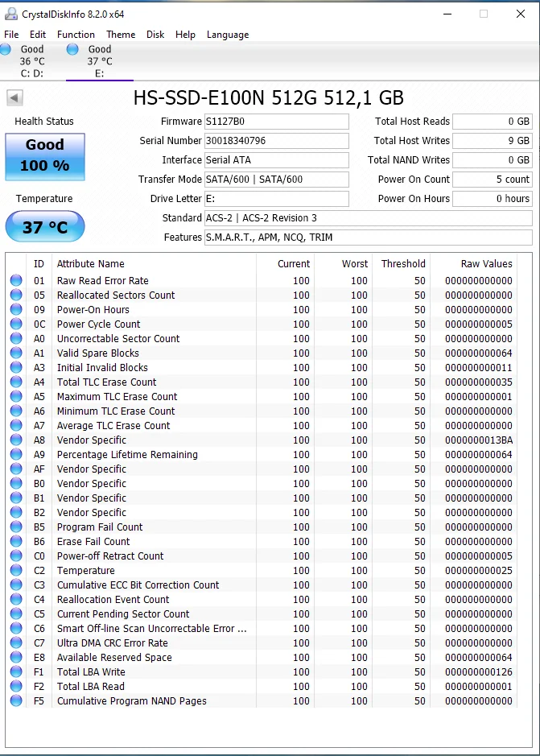Click the status icon for Raw Read Error Rate
This screenshot has height=756, width=540.
16,280
